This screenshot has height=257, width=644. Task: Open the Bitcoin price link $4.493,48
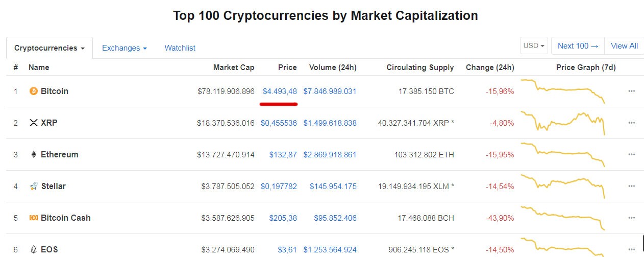(x=280, y=91)
